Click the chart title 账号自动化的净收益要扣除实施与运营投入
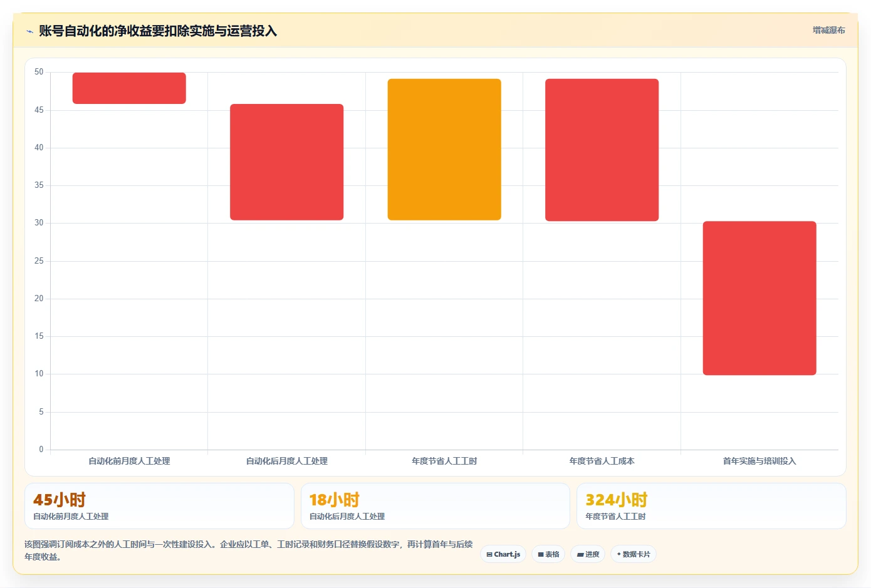The image size is (871, 588). click(x=158, y=31)
